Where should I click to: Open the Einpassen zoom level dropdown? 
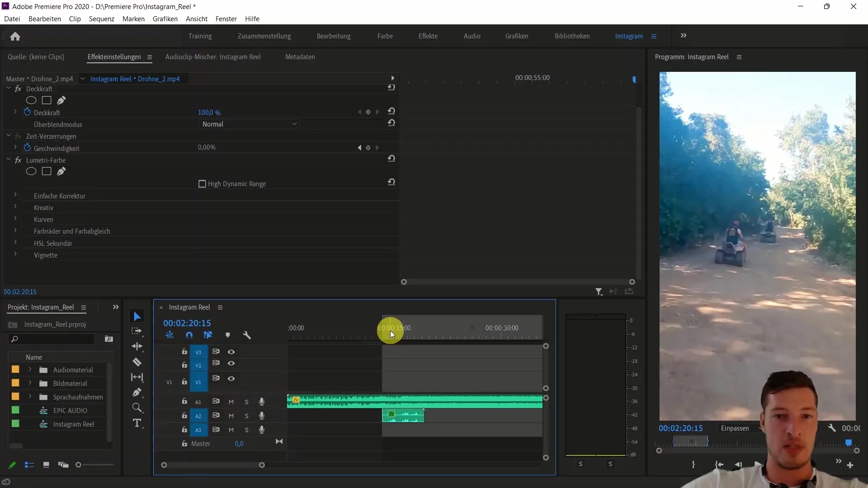coord(741,428)
